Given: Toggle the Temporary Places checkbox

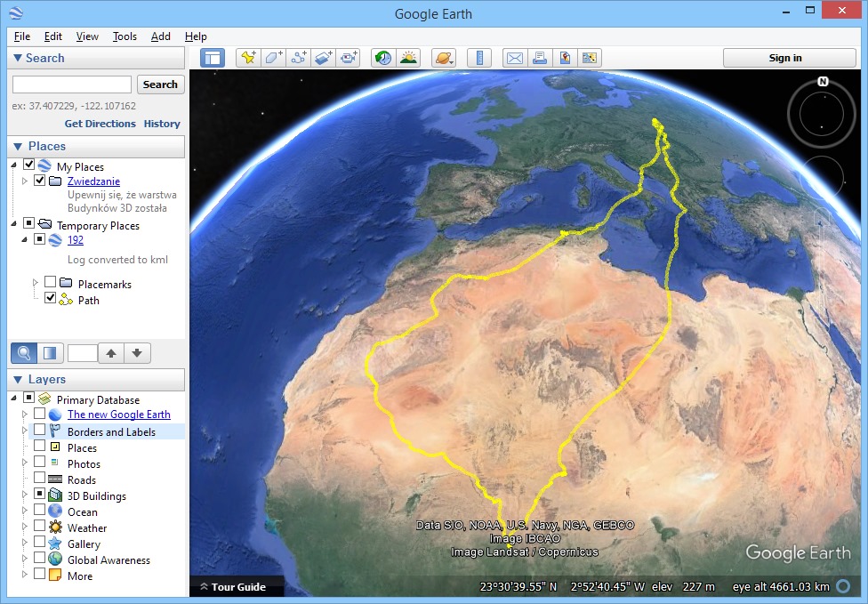Looking at the screenshot, I should click(x=28, y=223).
